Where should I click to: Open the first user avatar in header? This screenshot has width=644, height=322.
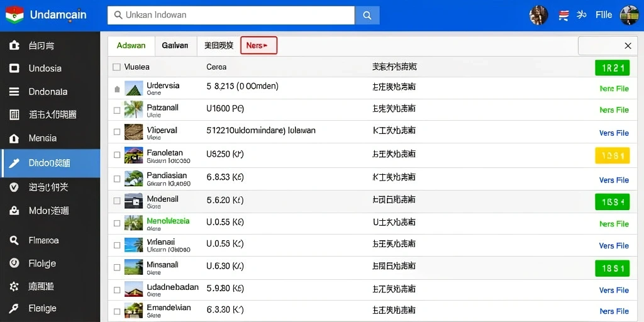click(538, 15)
